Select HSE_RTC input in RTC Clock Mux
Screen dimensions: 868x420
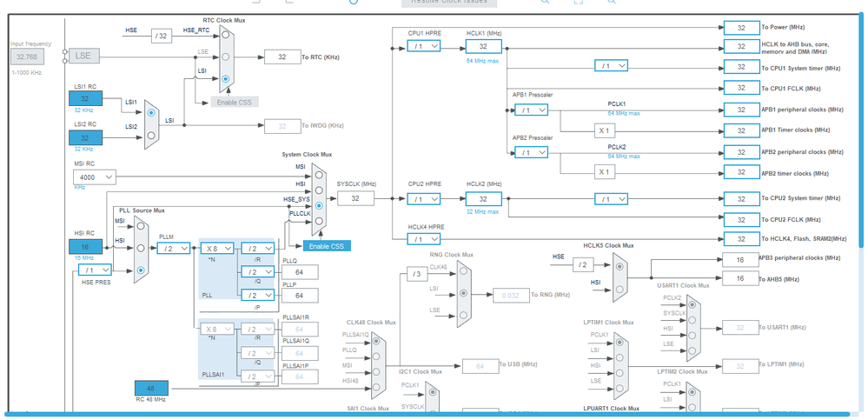click(x=225, y=35)
